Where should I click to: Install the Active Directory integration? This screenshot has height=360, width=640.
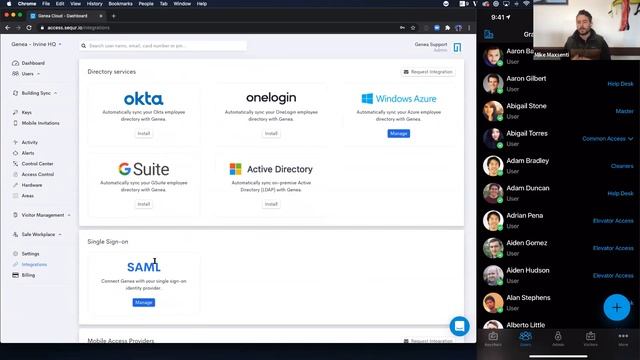(x=271, y=204)
